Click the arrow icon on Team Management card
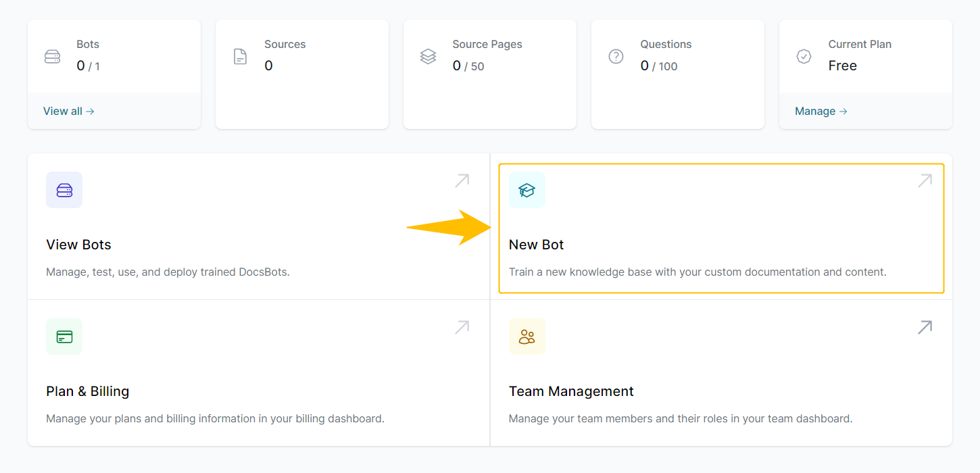Image resolution: width=980 pixels, height=473 pixels. pos(925,327)
